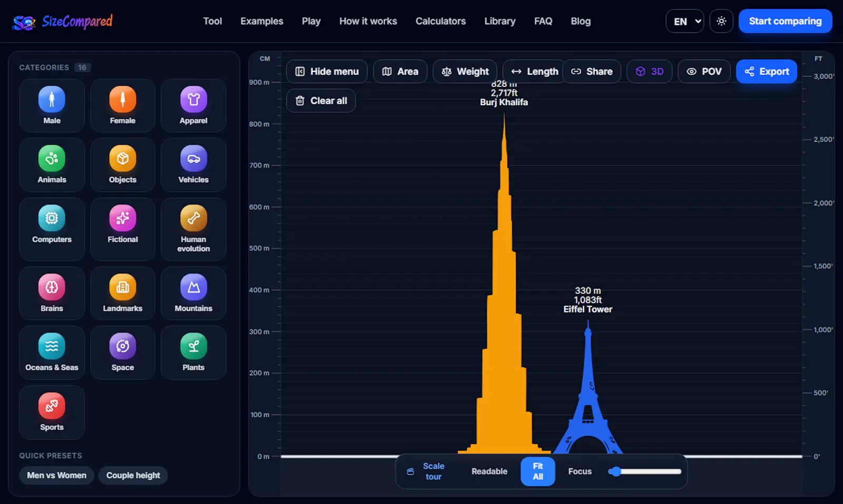
Task: Switch to Area comparison mode
Action: [400, 71]
